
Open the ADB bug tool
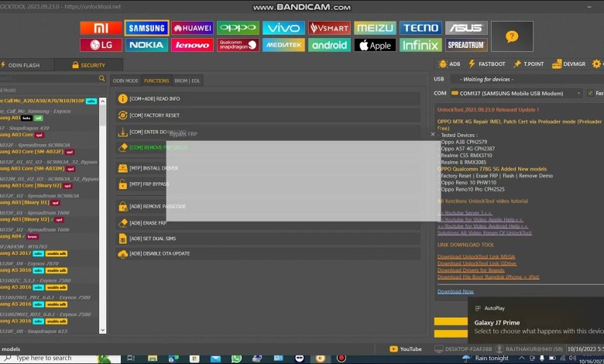coord(449,64)
